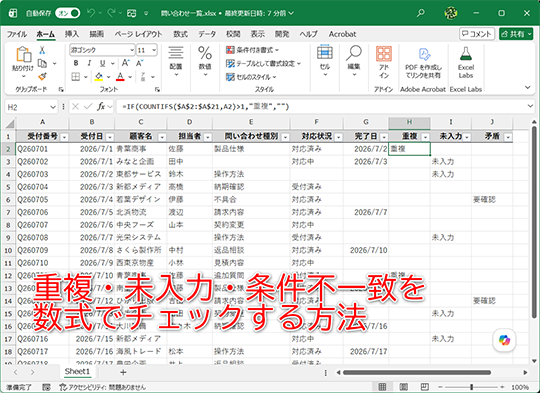This screenshot has height=393, width=540.
Task: Switch to the データ tab
Action: (207, 34)
